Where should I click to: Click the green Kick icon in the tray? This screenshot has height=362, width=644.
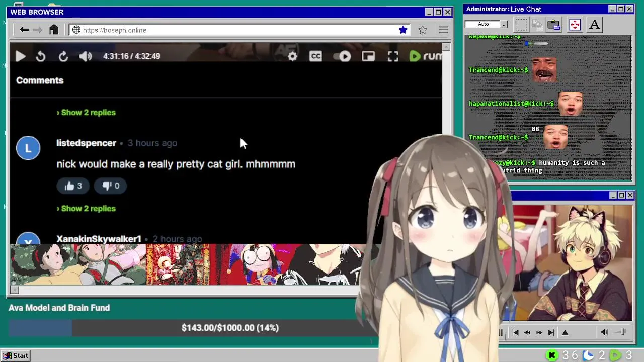(552, 355)
